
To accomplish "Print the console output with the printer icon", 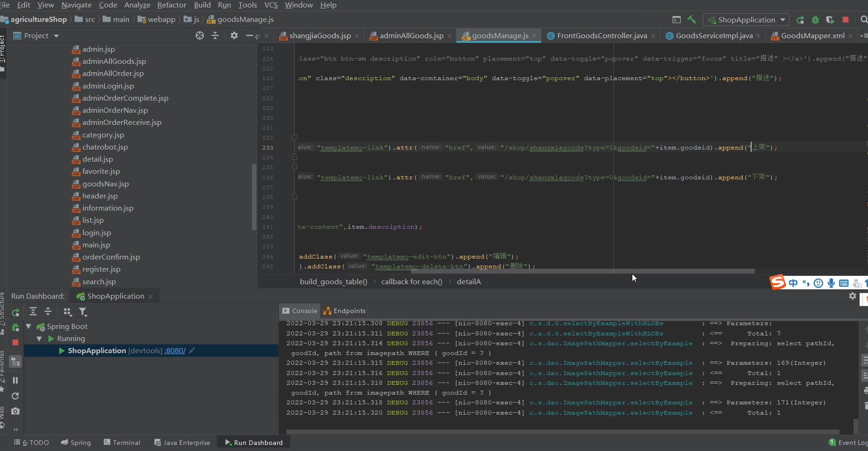I will point(865,390).
